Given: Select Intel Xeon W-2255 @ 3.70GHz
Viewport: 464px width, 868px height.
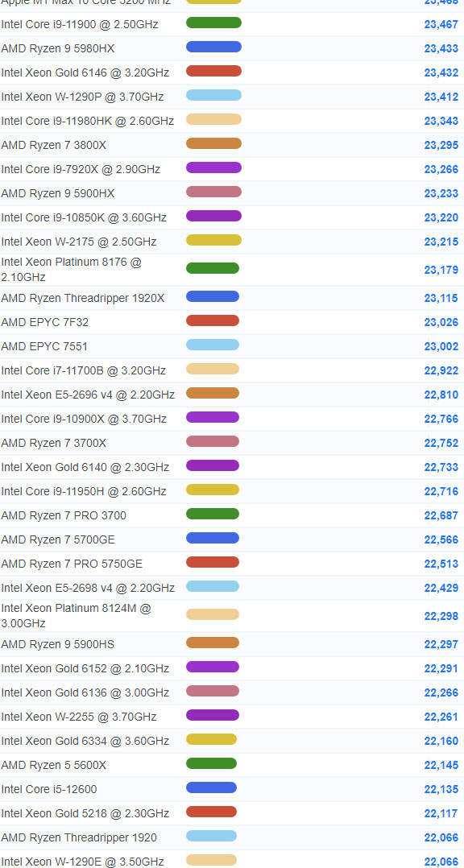Looking at the screenshot, I should (x=79, y=717).
